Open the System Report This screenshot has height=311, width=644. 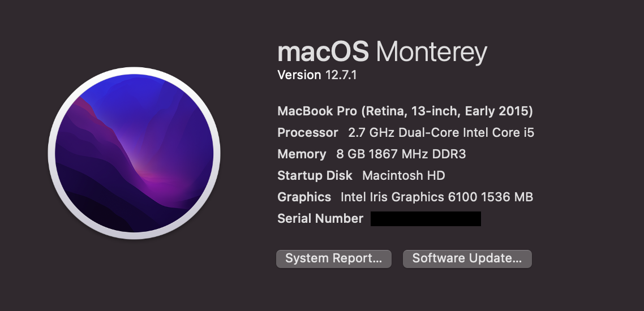coord(333,259)
